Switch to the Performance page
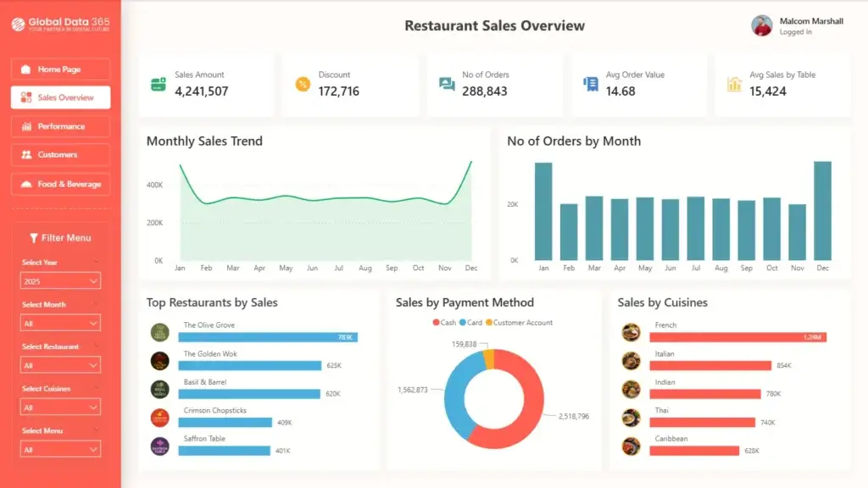Image resolution: width=868 pixels, height=488 pixels. tap(59, 125)
